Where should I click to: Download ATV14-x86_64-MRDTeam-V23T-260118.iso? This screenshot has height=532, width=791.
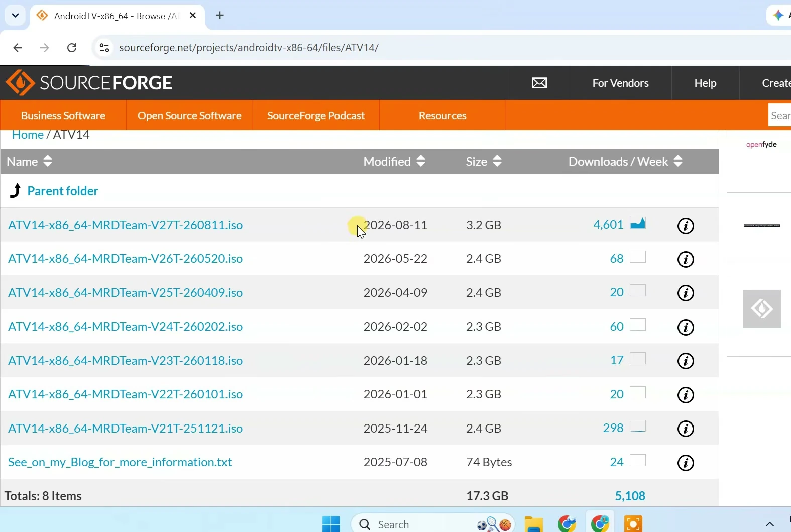pyautogui.click(x=126, y=360)
